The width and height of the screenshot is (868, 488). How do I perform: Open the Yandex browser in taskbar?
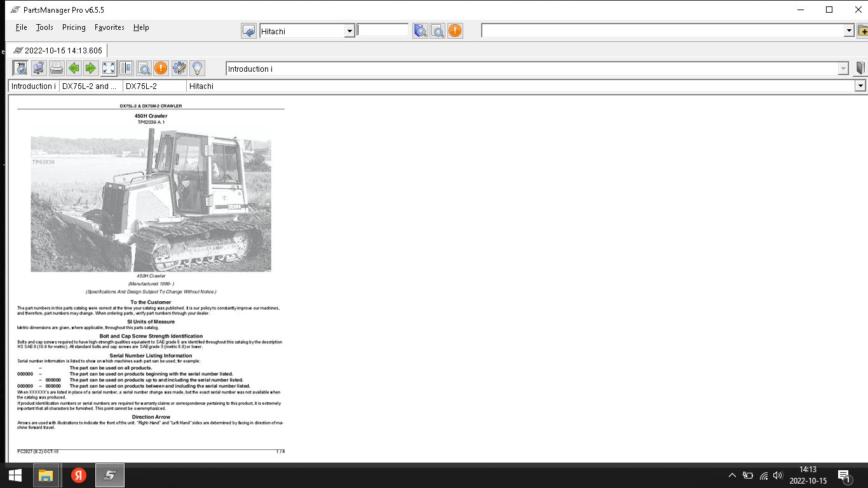pos(79,475)
